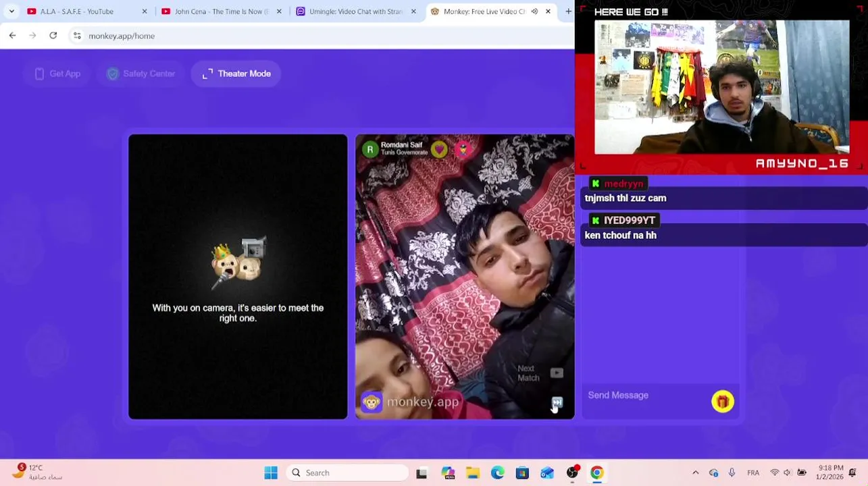Click the Get App phone icon
Image resolution: width=868 pixels, height=486 pixels.
(39, 74)
